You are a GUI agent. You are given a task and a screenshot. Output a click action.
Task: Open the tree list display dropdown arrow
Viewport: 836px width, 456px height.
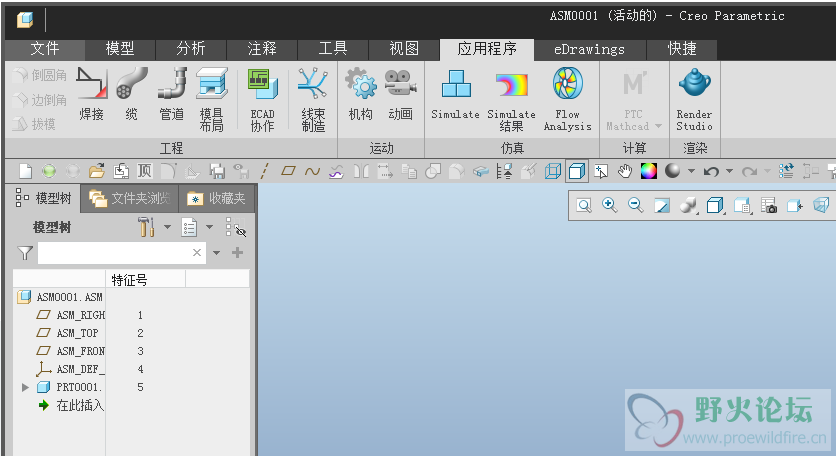pyautogui.click(x=210, y=227)
